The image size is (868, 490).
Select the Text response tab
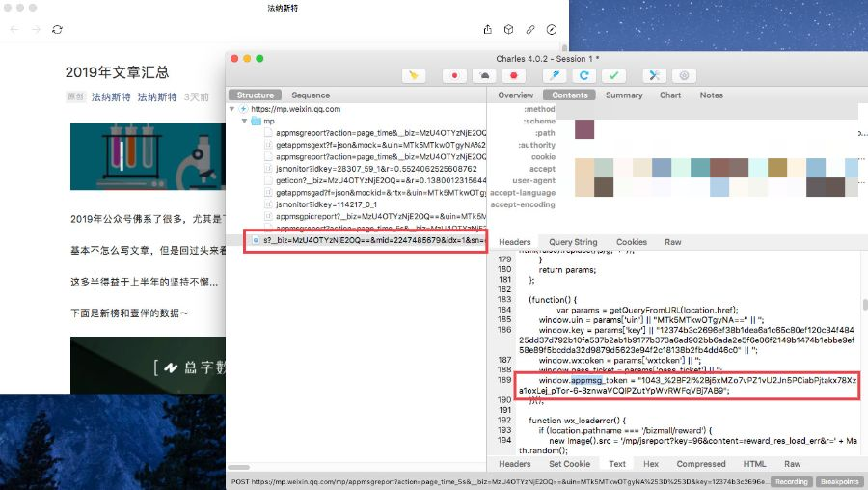point(617,464)
